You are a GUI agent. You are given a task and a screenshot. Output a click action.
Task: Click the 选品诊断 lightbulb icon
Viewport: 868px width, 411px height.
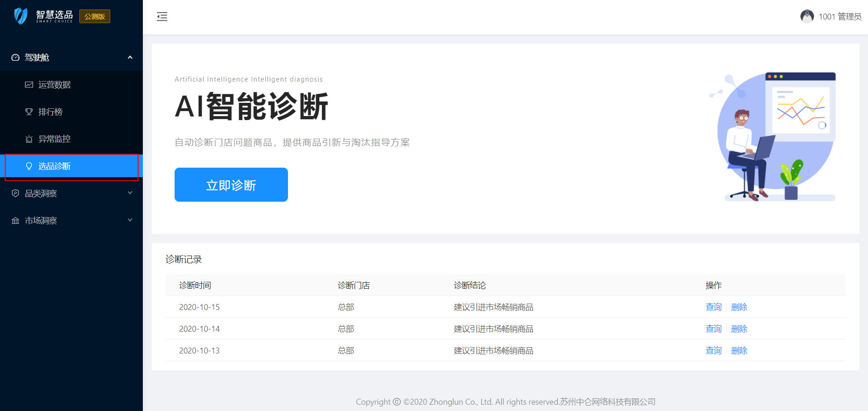coord(29,166)
